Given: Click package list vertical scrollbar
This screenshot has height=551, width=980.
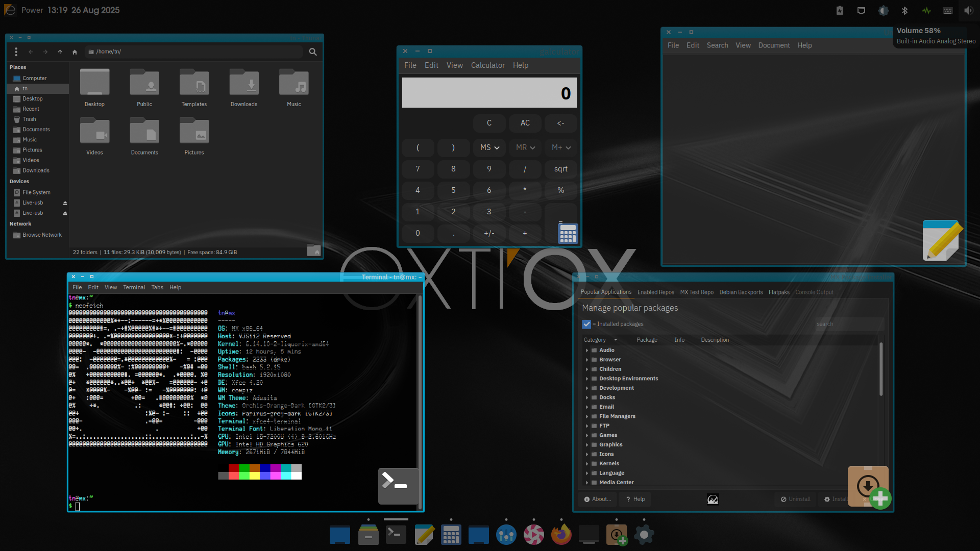Looking at the screenshot, I should pos(881,369).
